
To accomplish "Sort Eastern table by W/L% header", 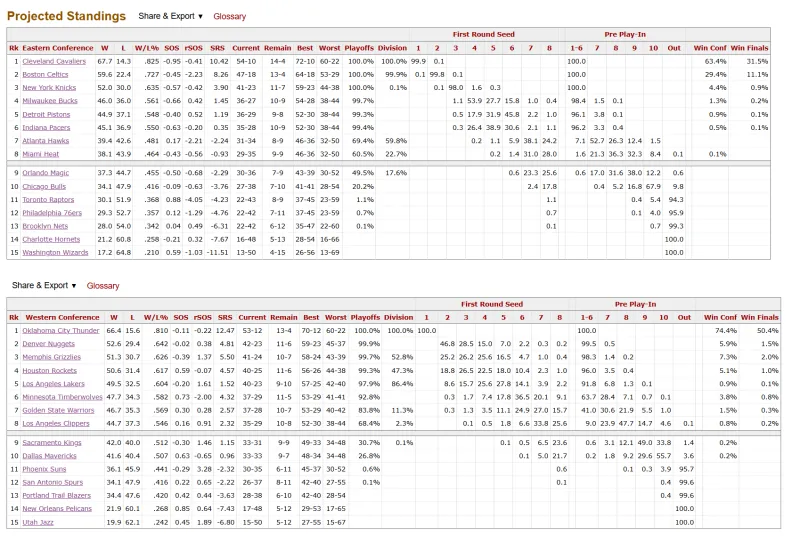I will (146, 48).
